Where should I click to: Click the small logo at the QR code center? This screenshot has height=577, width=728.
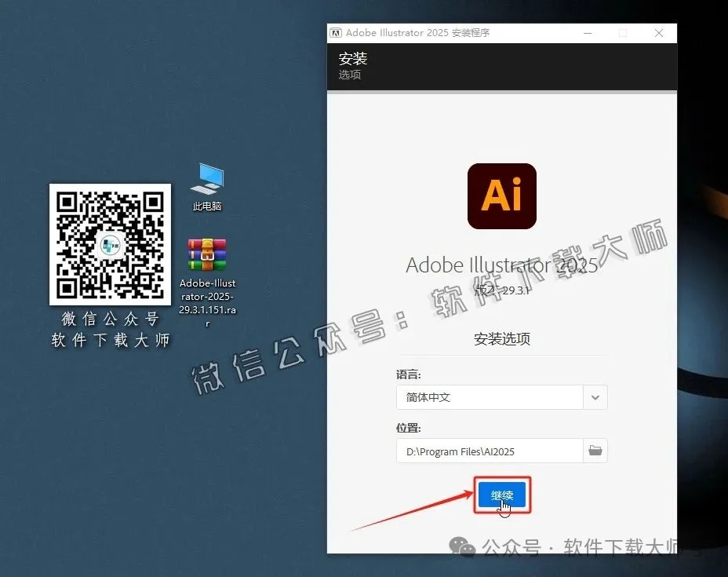click(110, 245)
